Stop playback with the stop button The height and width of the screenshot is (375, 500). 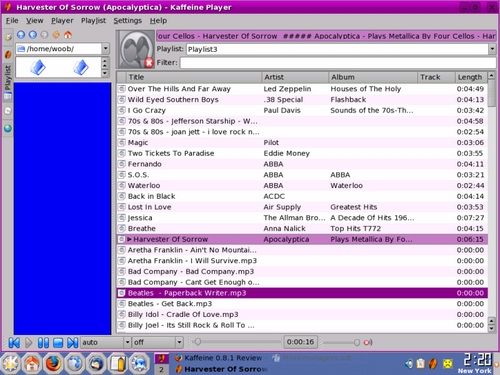pyautogui.click(x=58, y=343)
